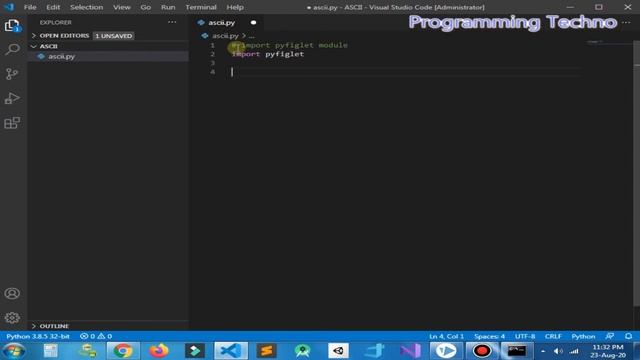Open the File menu
This screenshot has height=360, width=640.
pyautogui.click(x=30, y=7)
